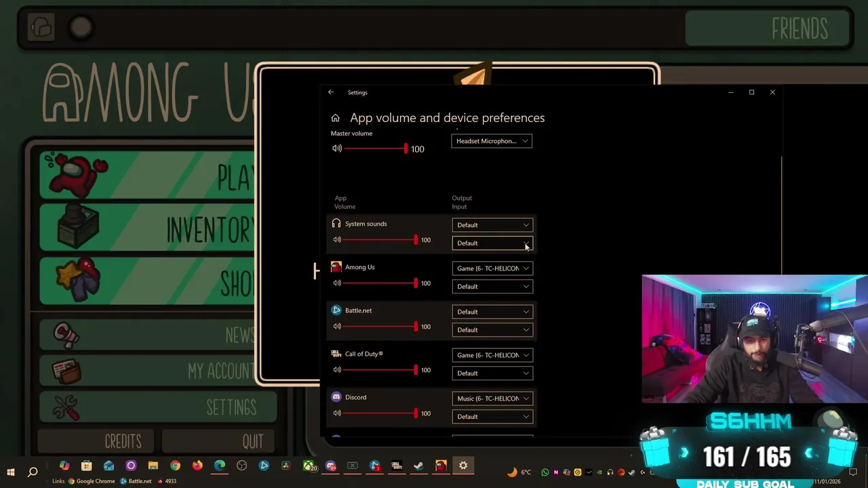Open Among Us input Default dropdown
Image resolution: width=868 pixels, height=488 pixels.
click(492, 287)
